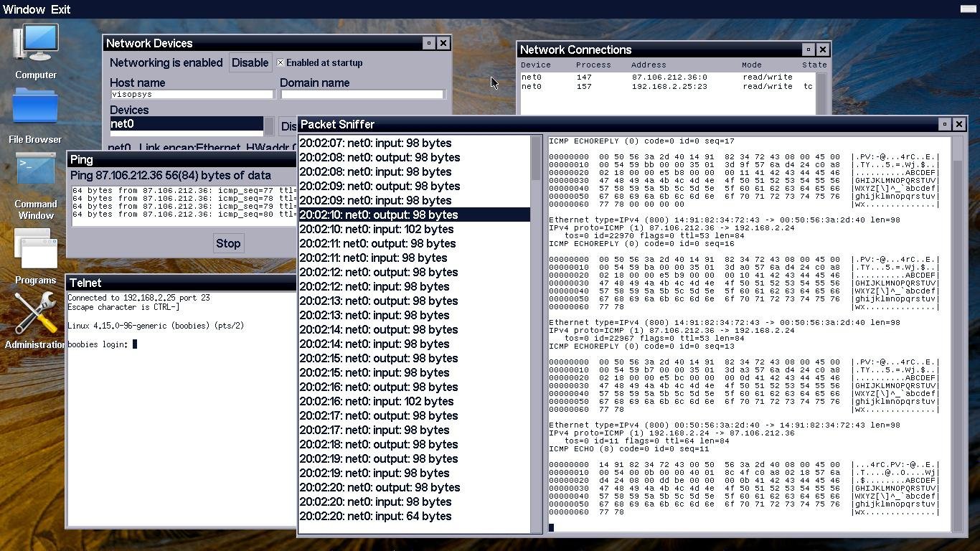Select packet 20:02:09 net0 input 98 bytes

(x=415, y=200)
